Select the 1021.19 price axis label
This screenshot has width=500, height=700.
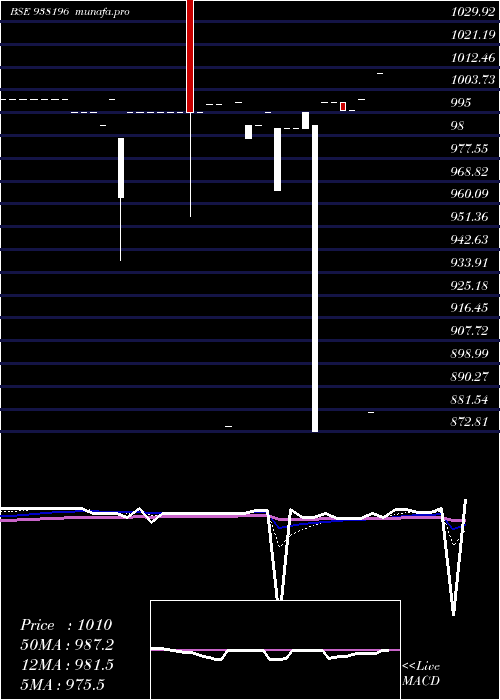473,34
